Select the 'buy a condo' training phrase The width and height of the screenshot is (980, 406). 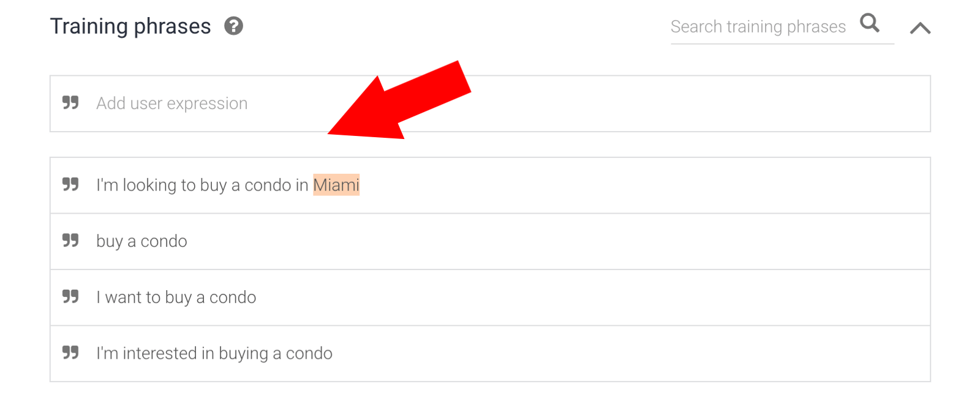141,241
